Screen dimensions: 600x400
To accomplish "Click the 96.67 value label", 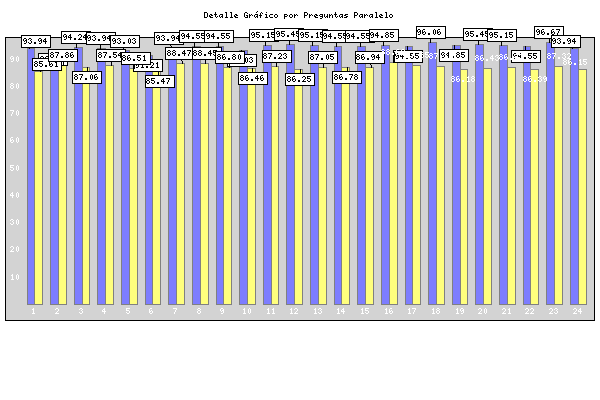I will pos(549,32).
